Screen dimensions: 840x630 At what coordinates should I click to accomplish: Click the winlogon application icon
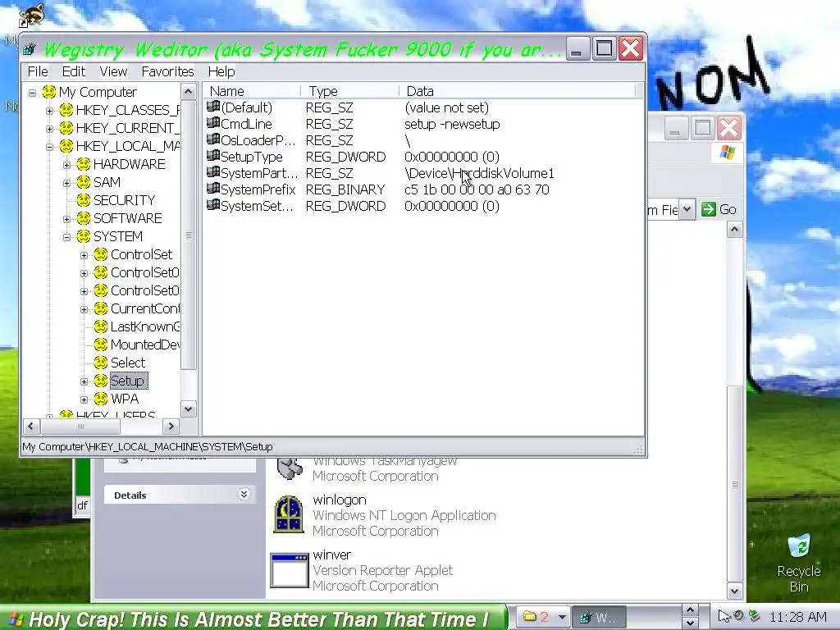tap(289, 514)
